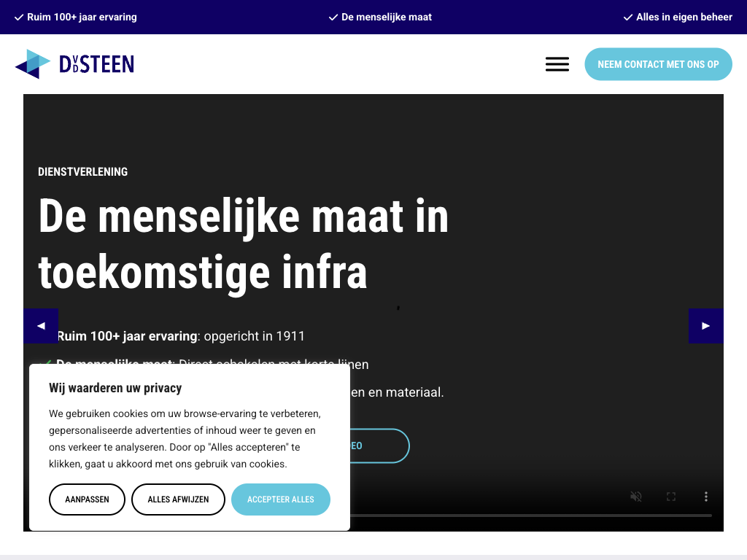Click the D vd Steen logo
Screen dimensions: 747x560
coord(74,64)
